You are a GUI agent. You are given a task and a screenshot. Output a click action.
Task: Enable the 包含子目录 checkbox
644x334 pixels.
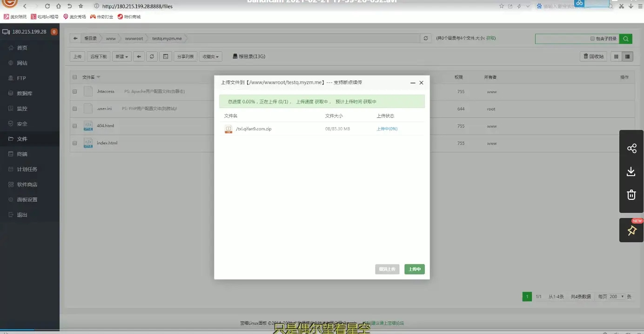point(592,39)
